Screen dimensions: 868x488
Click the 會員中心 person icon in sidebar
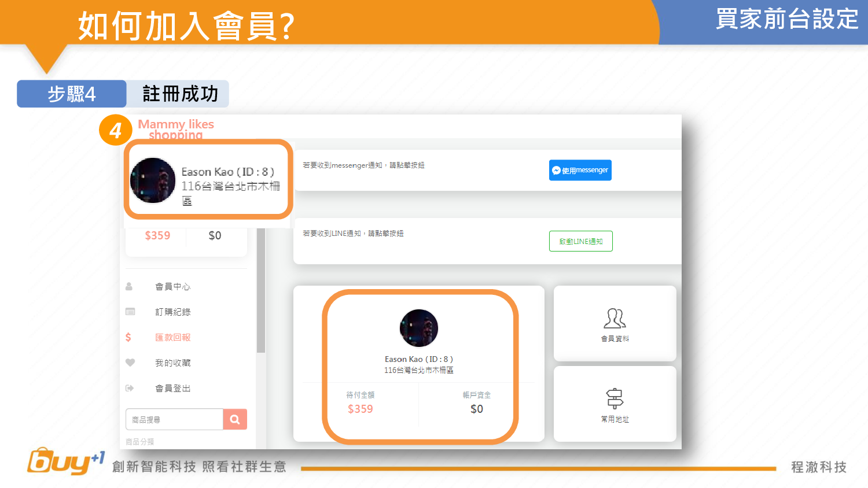(x=129, y=287)
